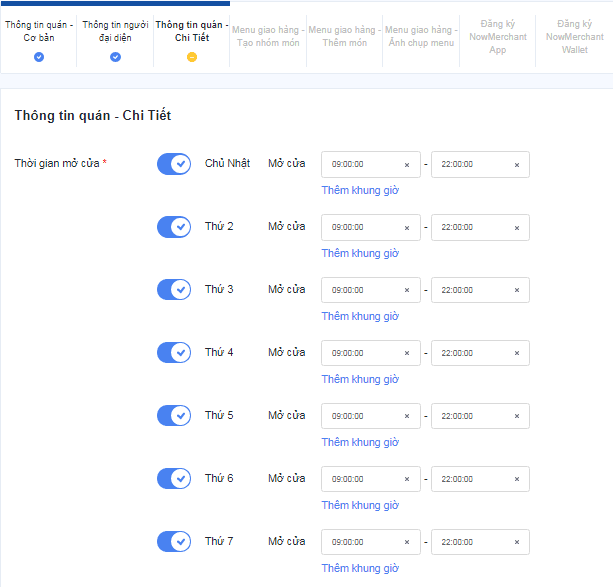Click Thêm khung giờ under Thứ 6

click(x=360, y=505)
